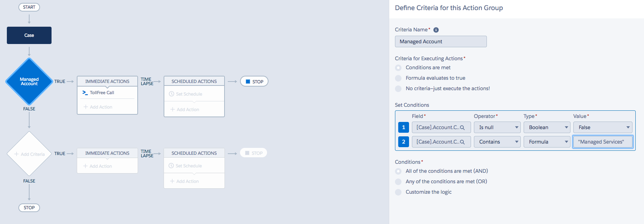
Task: Click the search icon in condition 1 field
Action: pyautogui.click(x=462, y=127)
